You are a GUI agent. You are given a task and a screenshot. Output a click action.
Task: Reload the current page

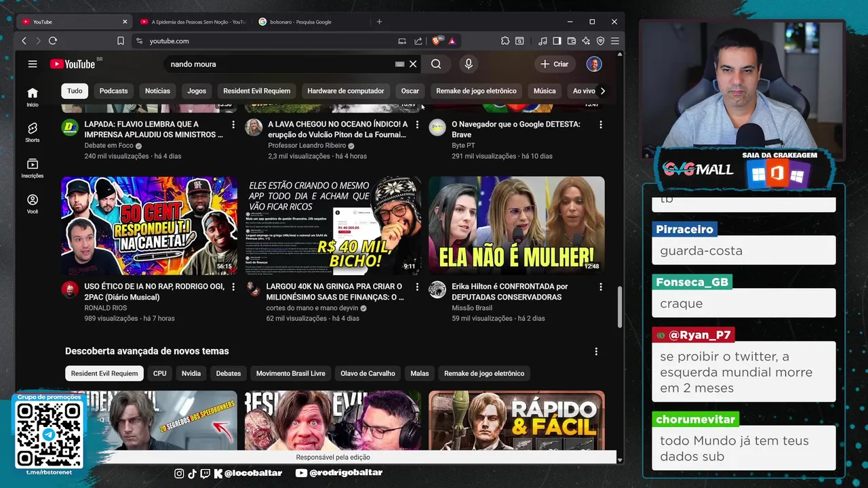53,41
